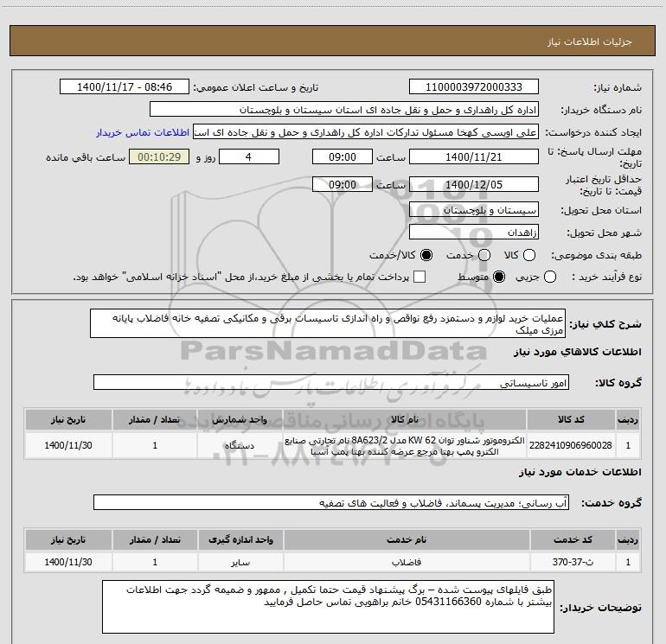Click the جزئیات اطلاعات نیاز header bar
Image resolution: width=666 pixels, height=644 pixels.
333,41
